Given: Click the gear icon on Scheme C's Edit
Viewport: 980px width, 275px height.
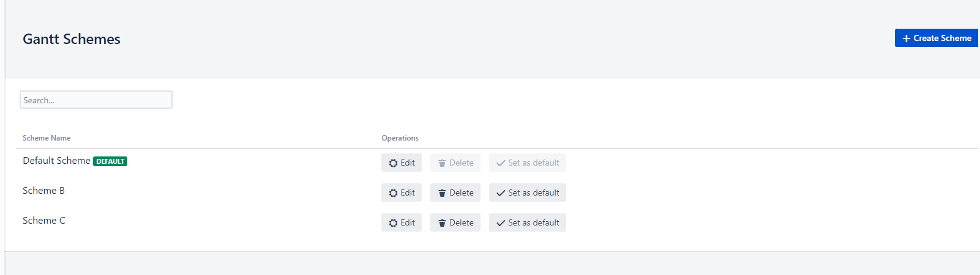Looking at the screenshot, I should (393, 223).
